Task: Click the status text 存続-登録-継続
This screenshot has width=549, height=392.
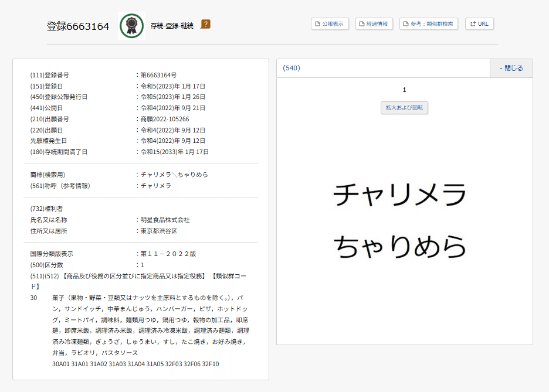Action: [x=172, y=26]
